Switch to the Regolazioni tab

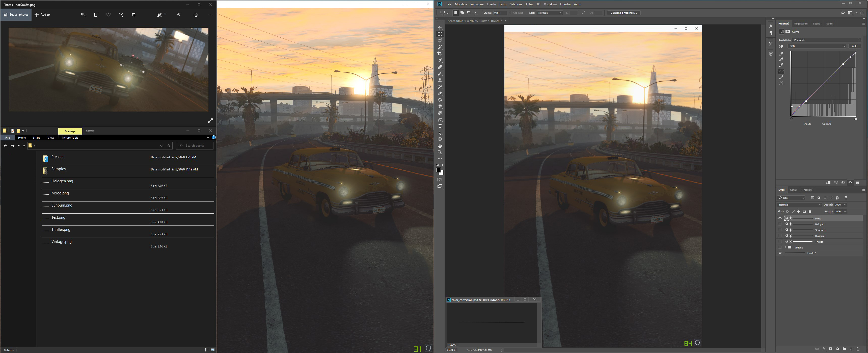(x=801, y=23)
